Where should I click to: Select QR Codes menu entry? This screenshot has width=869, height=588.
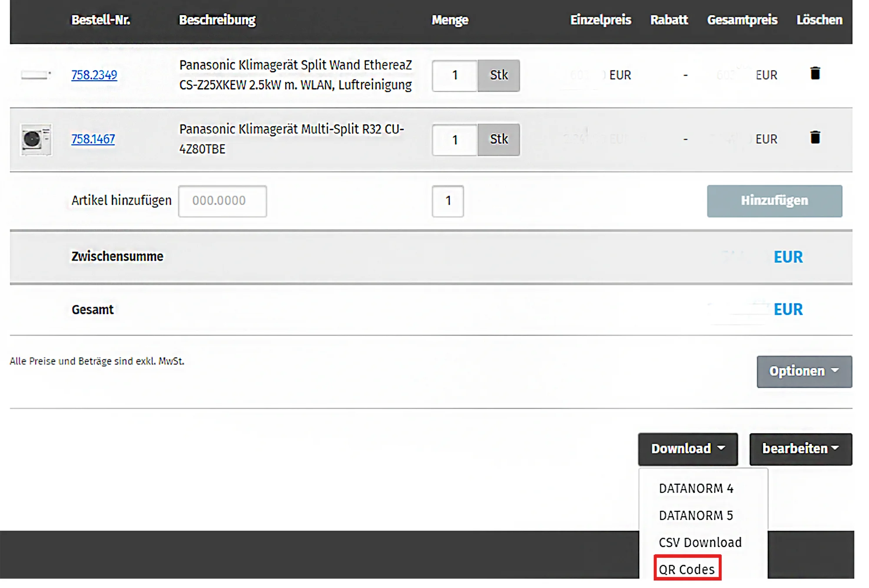(687, 569)
